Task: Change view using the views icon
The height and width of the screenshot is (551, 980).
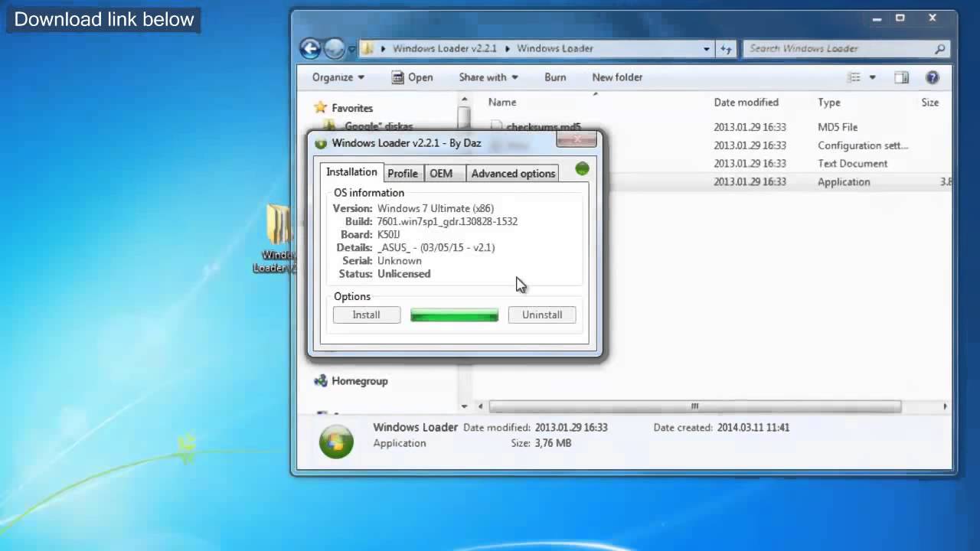Action: (854, 77)
